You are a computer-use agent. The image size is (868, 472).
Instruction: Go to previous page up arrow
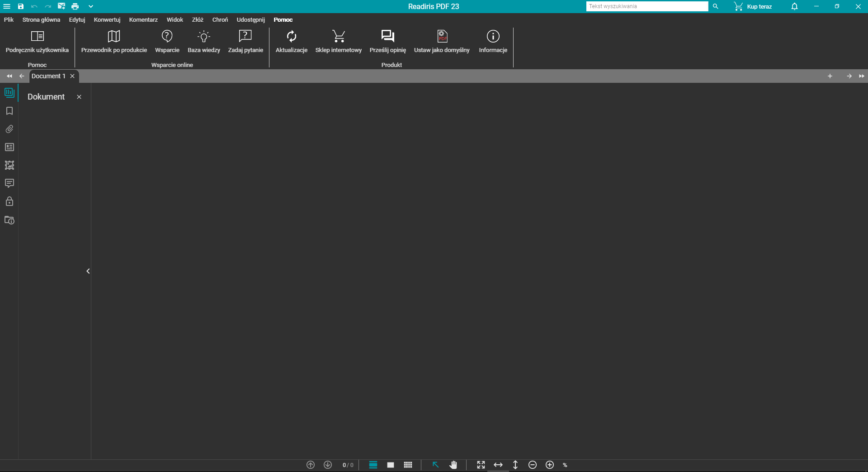click(311, 465)
